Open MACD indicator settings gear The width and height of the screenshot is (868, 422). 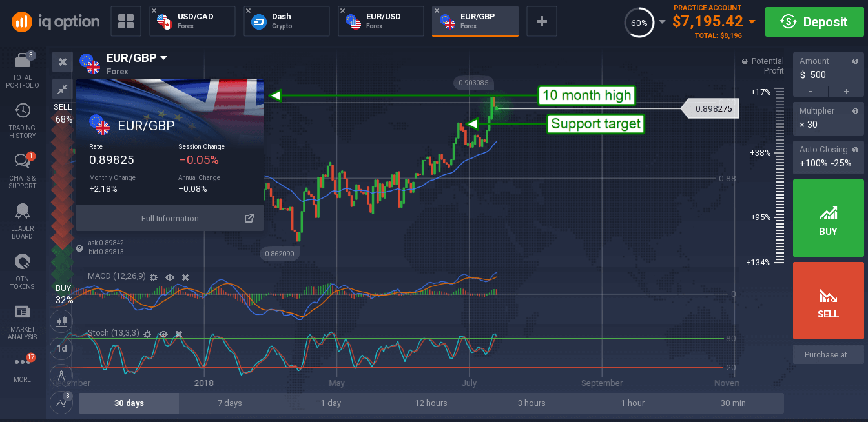click(154, 277)
